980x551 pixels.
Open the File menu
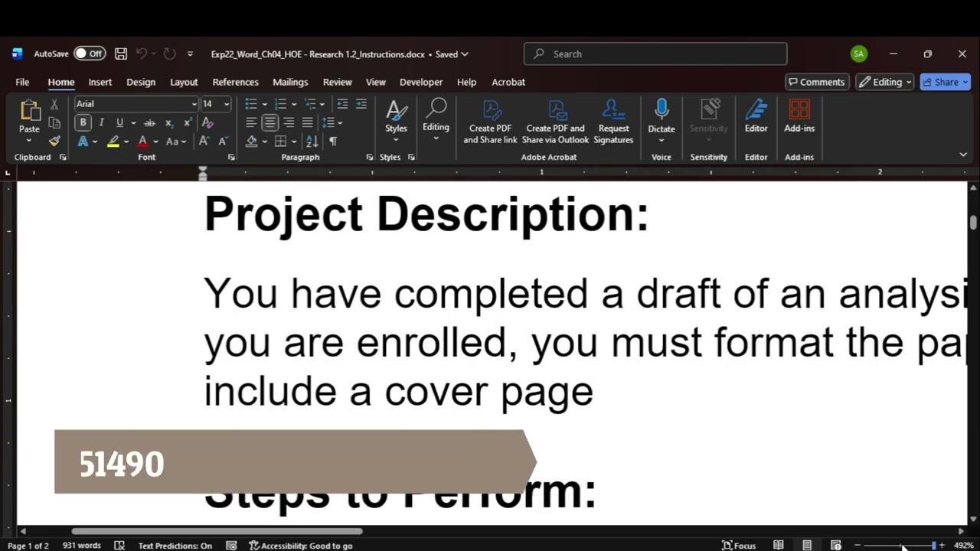point(22,82)
